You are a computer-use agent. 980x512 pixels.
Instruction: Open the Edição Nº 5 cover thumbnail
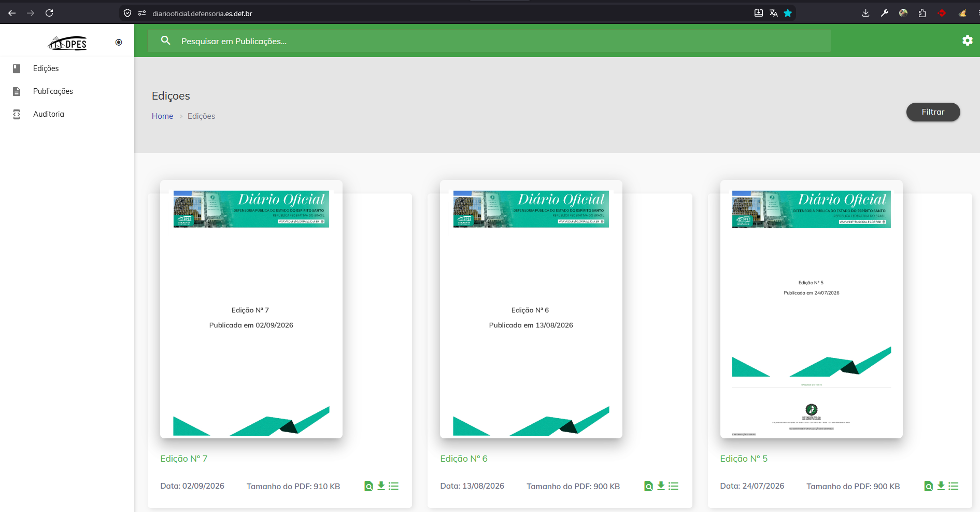tap(812, 309)
